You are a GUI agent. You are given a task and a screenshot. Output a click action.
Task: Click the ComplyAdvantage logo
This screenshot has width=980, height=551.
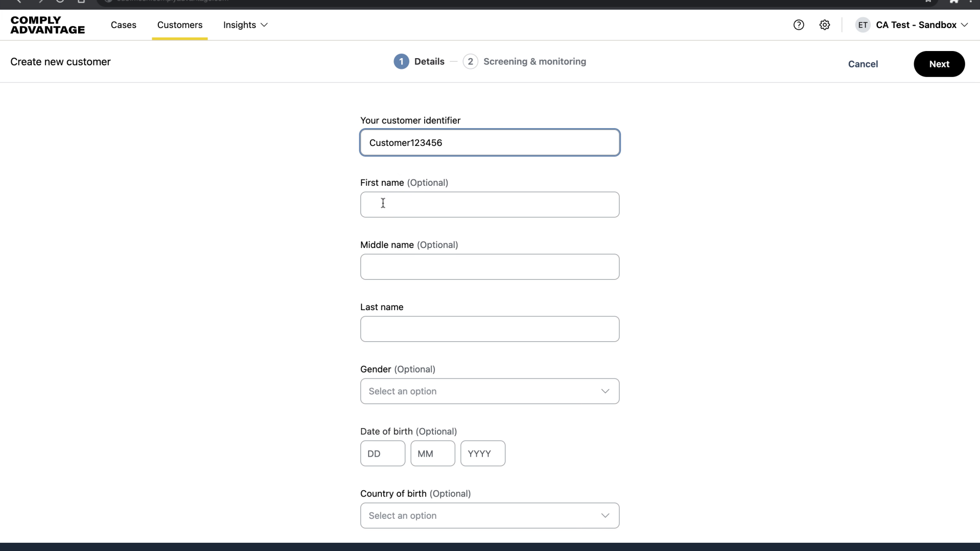pos(47,24)
